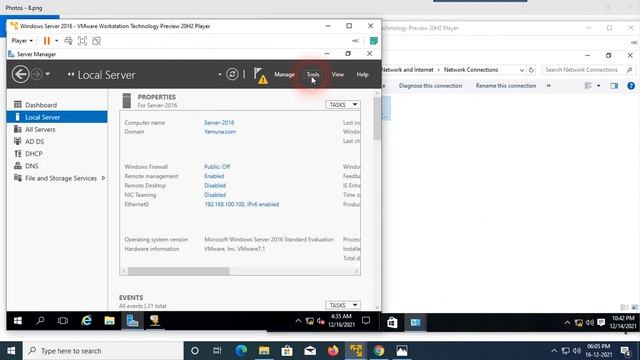The width and height of the screenshot is (640, 360).
Task: Open the green notes icon in VMware toolbar
Action: click(373, 41)
